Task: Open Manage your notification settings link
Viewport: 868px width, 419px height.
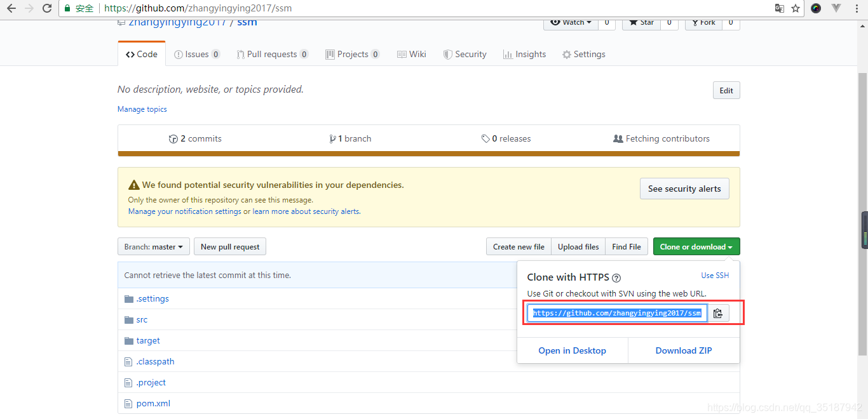Action: (x=185, y=211)
